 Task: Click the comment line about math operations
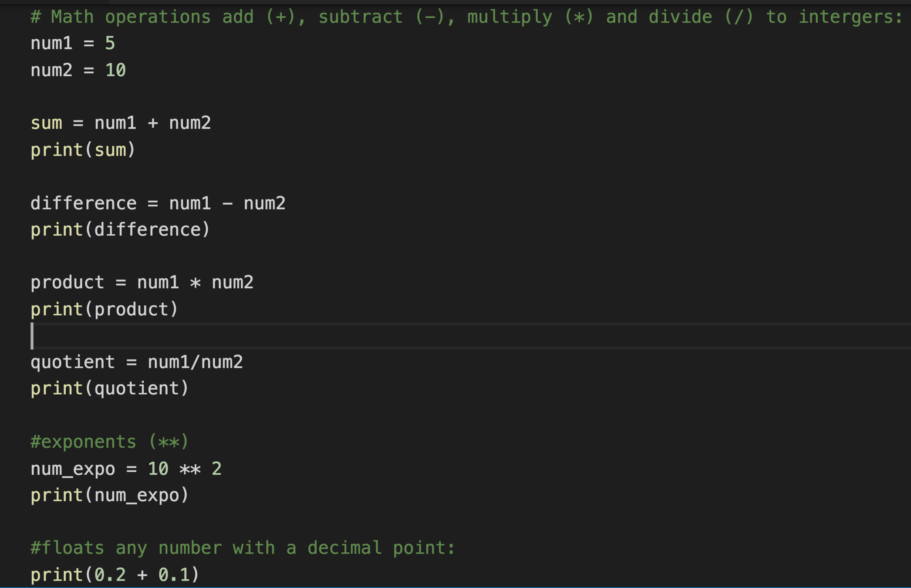pos(466,17)
